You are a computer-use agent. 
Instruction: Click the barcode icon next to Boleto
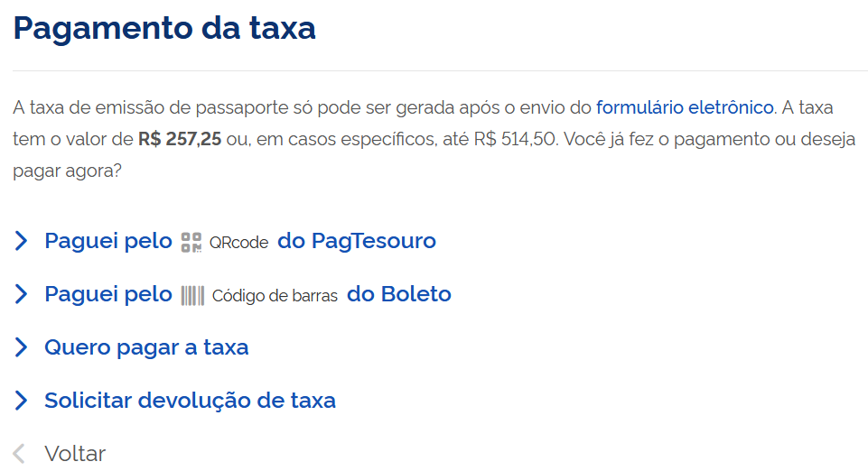192,295
